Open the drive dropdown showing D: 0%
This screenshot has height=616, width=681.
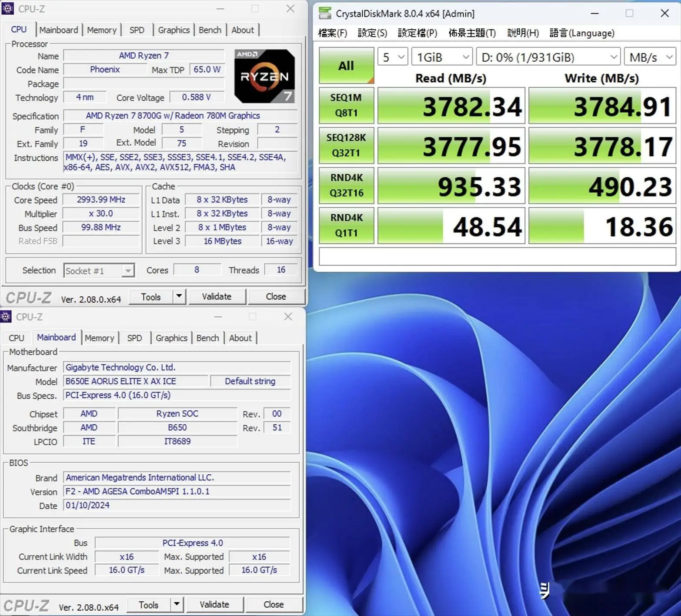click(548, 57)
